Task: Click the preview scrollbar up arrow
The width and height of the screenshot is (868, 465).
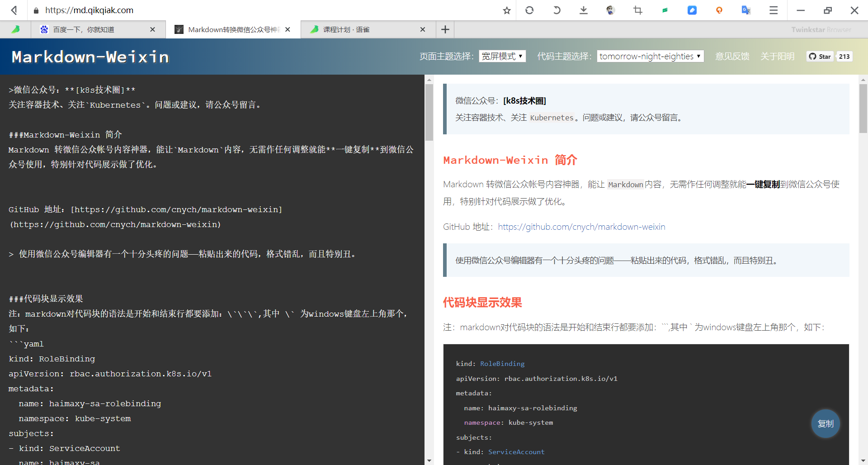Action: pos(863,79)
